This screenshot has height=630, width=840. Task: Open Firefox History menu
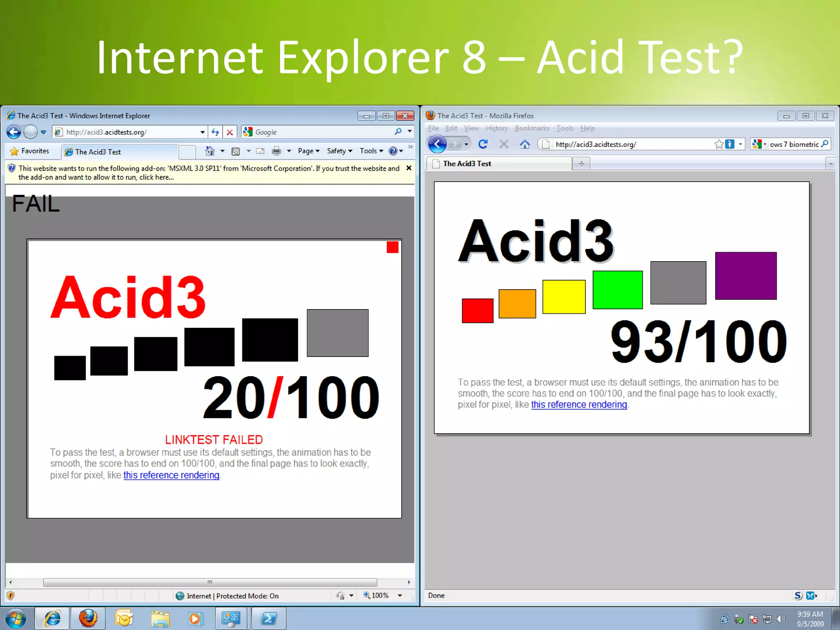pyautogui.click(x=497, y=128)
